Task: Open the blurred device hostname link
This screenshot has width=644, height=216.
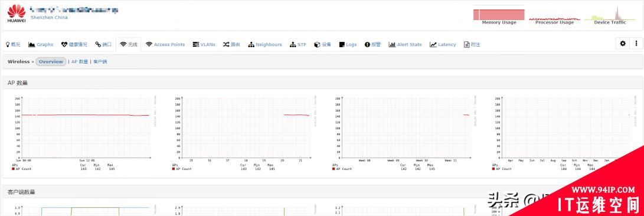Action: point(74,10)
